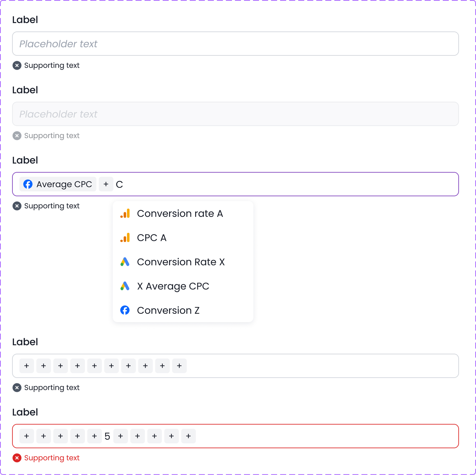Open the Conversion Rate X suggestion entry

point(181,262)
